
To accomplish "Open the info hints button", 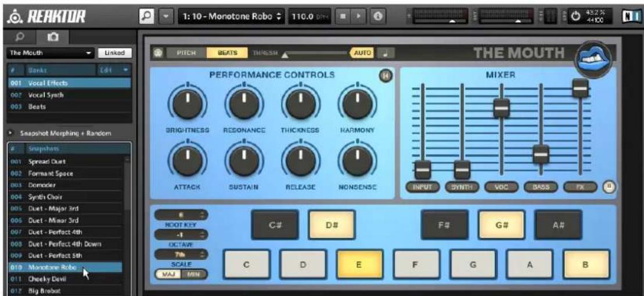I will tap(378, 16).
